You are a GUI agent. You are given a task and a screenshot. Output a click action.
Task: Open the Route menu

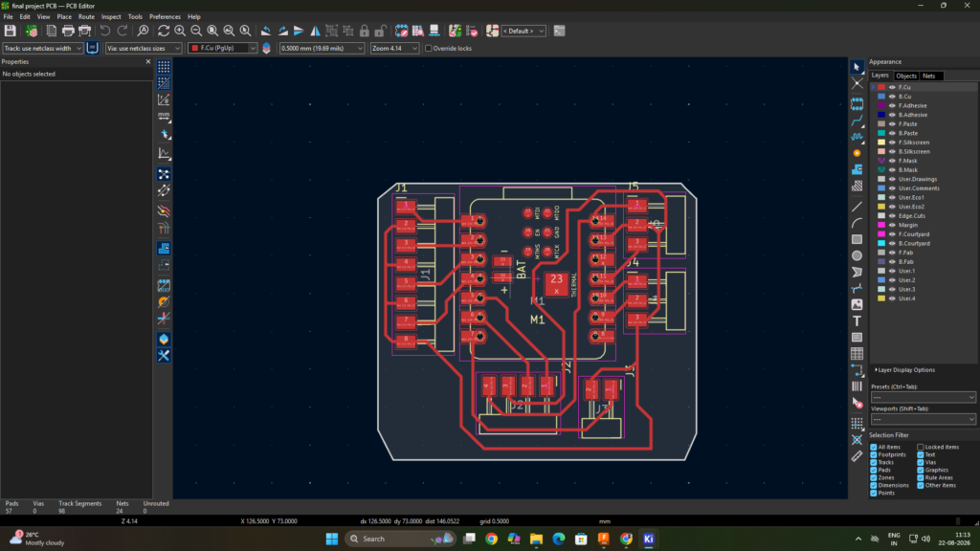(86, 17)
